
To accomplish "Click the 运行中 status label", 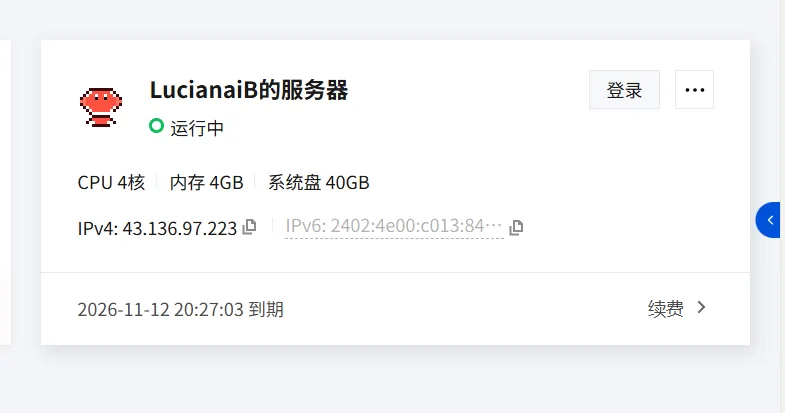I will point(197,128).
